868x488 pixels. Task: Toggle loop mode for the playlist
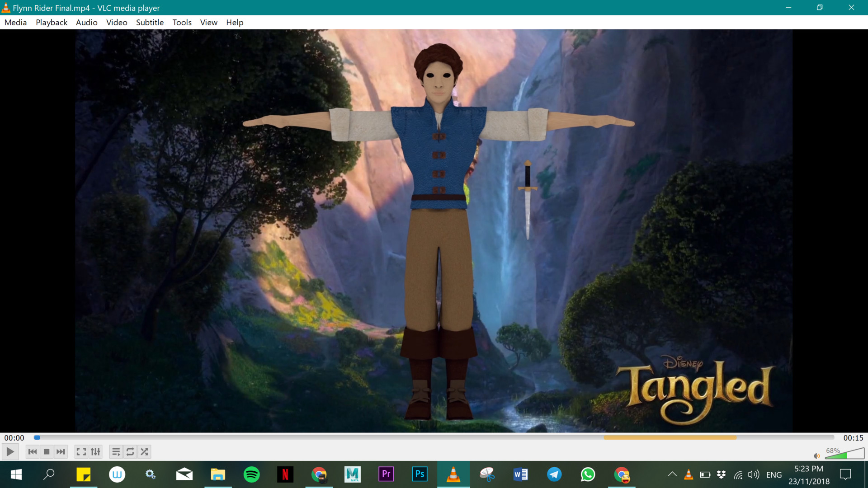tap(130, 451)
